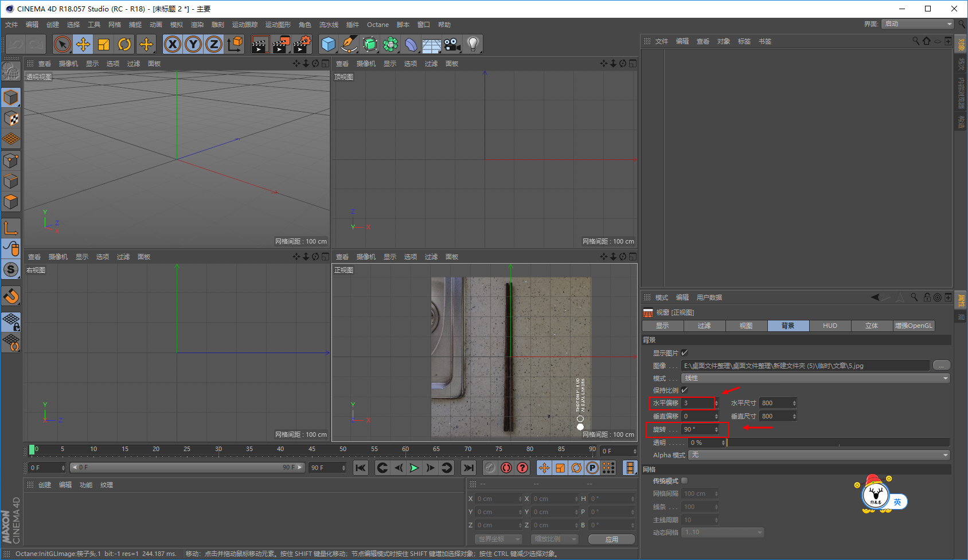This screenshot has height=560, width=968.
Task: Uncheck the 显示图片 checkbox
Action: [684, 353]
